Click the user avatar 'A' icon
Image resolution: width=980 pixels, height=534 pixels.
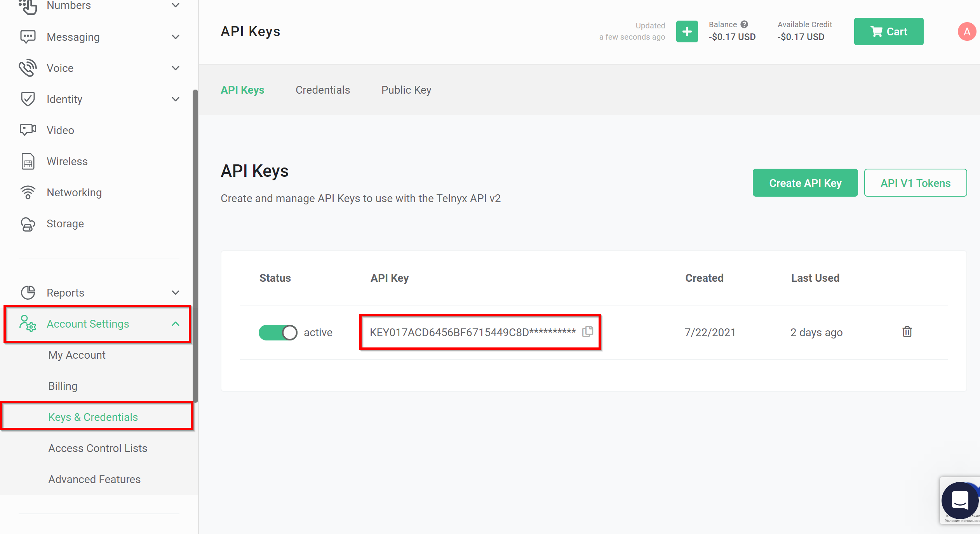coord(966,31)
